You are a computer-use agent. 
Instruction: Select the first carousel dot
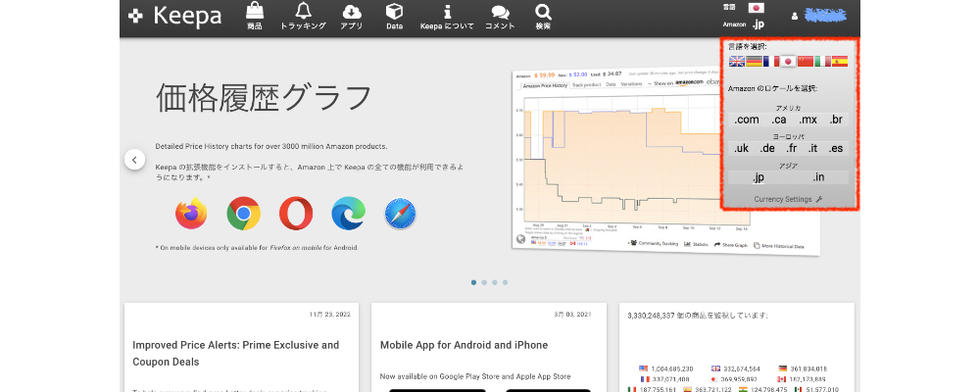point(473,282)
